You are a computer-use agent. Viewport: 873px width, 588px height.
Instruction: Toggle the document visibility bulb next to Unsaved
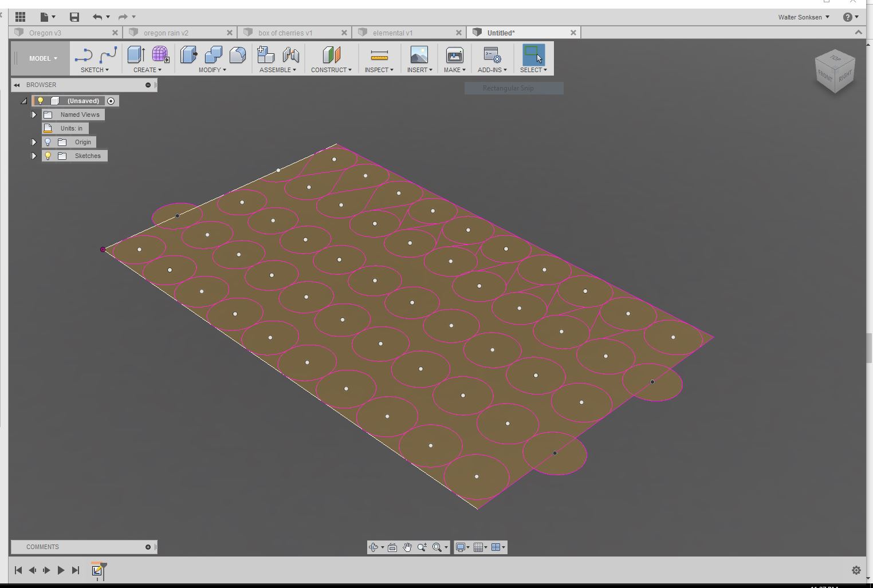pyautogui.click(x=40, y=101)
